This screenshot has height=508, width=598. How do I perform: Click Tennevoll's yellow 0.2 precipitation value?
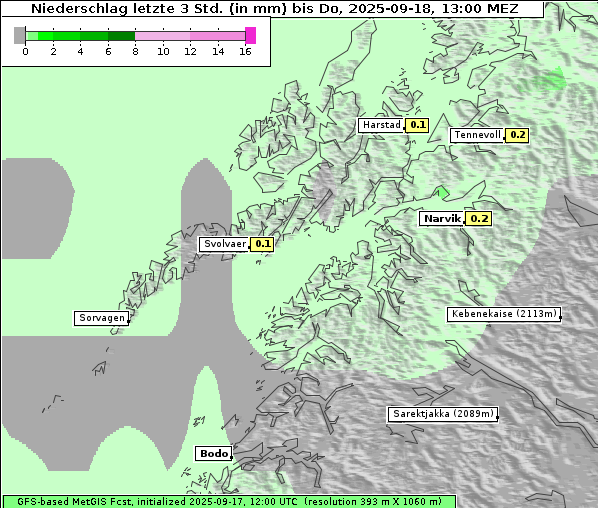pyautogui.click(x=517, y=135)
